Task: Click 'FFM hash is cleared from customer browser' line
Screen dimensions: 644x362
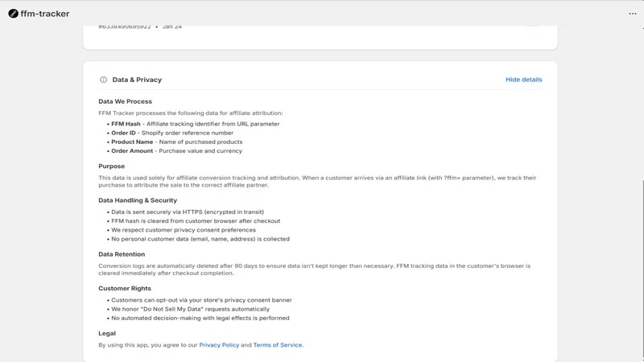Action: click(x=196, y=220)
